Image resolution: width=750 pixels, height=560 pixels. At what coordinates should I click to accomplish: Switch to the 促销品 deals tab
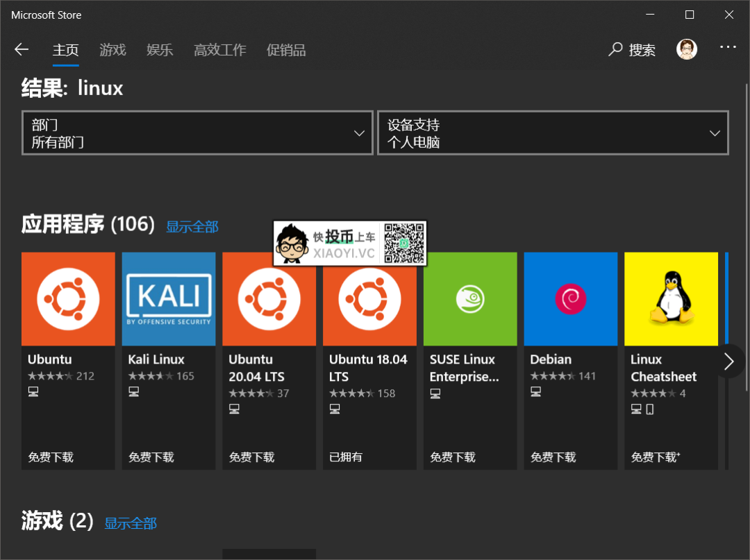coord(286,50)
